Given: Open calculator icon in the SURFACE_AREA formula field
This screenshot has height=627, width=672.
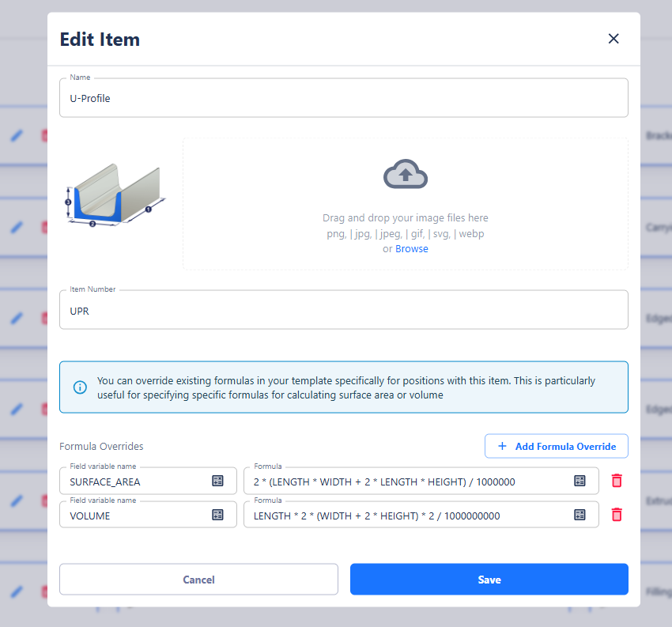Looking at the screenshot, I should point(580,481).
